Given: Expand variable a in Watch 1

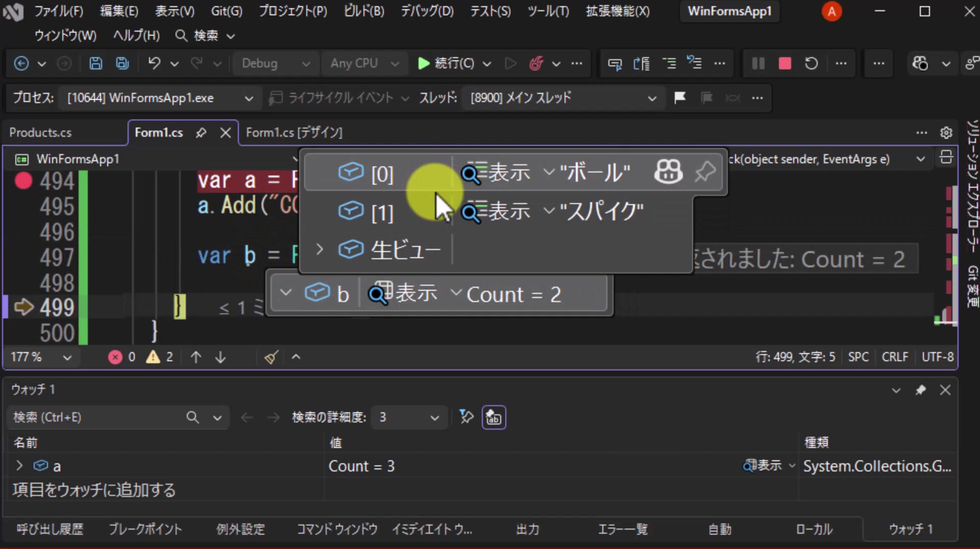Looking at the screenshot, I should point(19,465).
